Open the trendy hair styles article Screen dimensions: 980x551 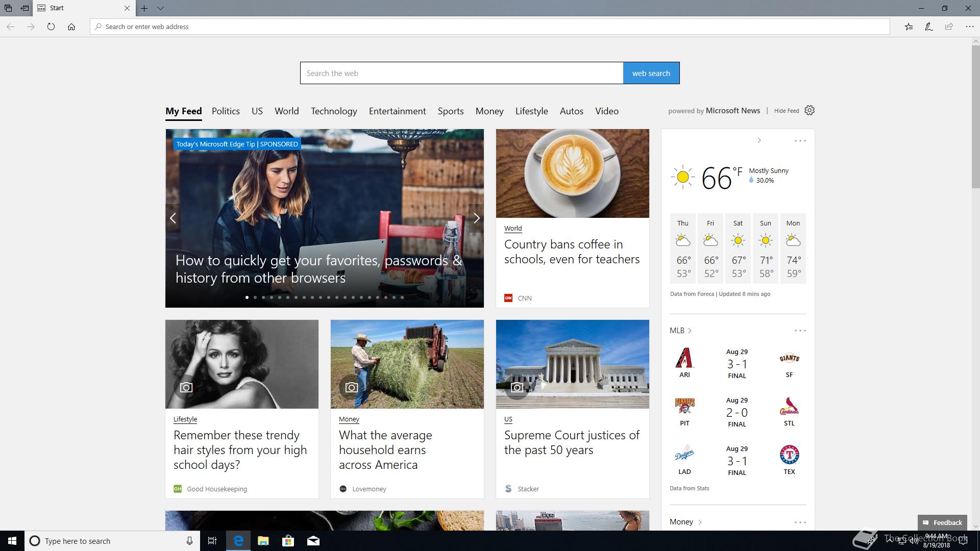[240, 450]
